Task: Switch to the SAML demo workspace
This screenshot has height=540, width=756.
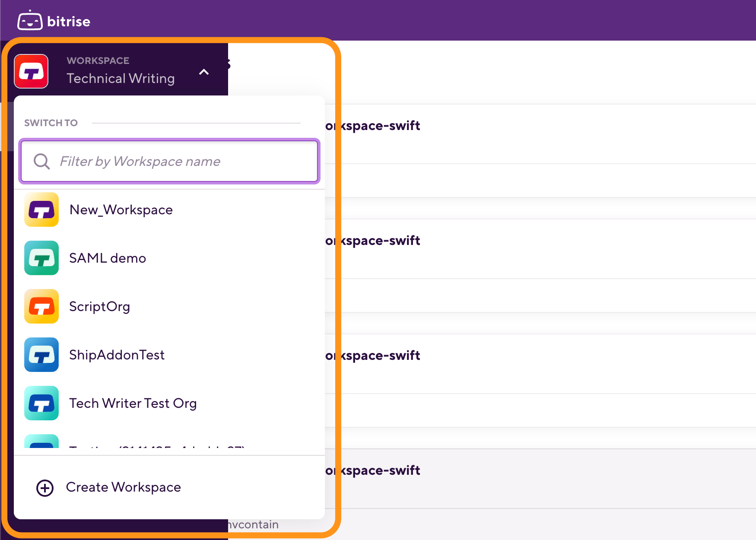Action: coord(108,258)
